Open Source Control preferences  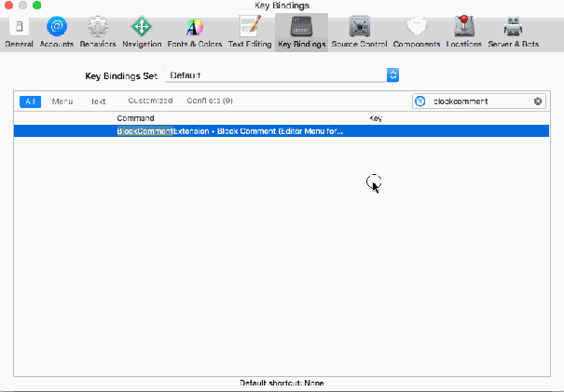[359, 31]
